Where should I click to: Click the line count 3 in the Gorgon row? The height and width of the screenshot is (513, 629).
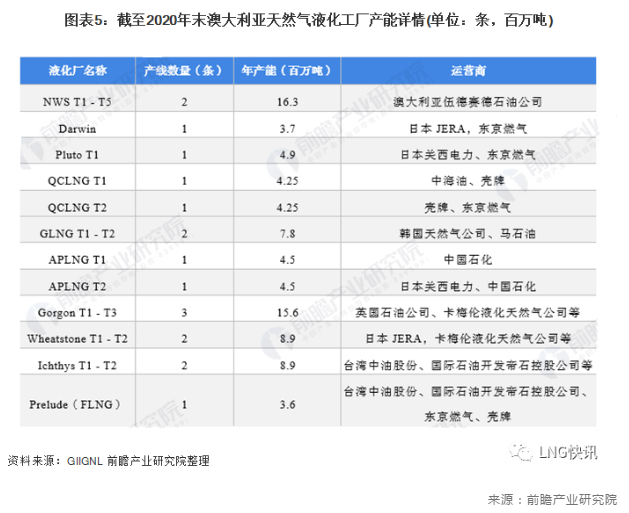point(184,313)
